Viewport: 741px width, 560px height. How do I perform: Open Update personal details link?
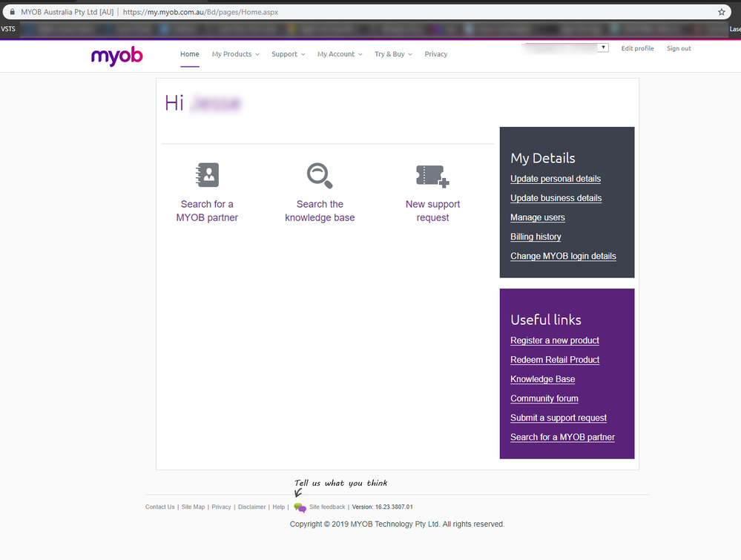tap(556, 179)
